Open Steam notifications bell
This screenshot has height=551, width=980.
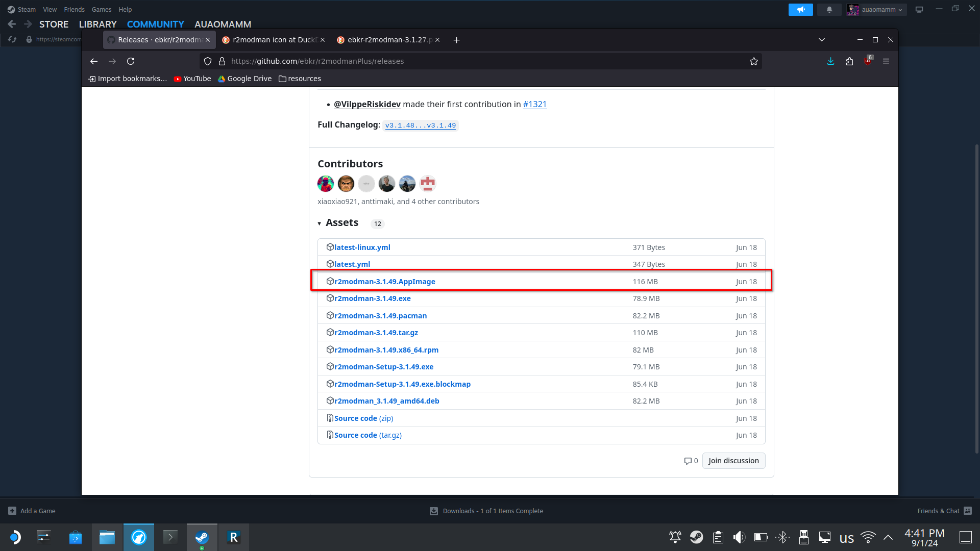(829, 10)
